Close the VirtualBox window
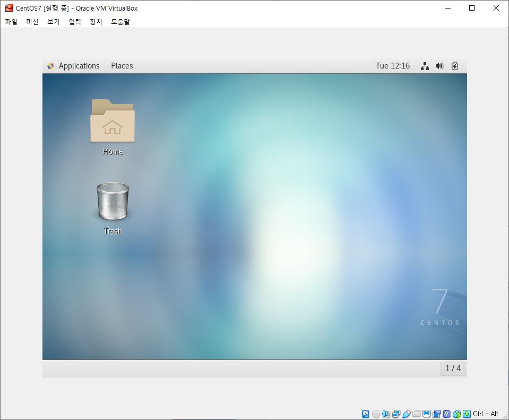Viewport: 509px width, 420px height. coord(496,8)
